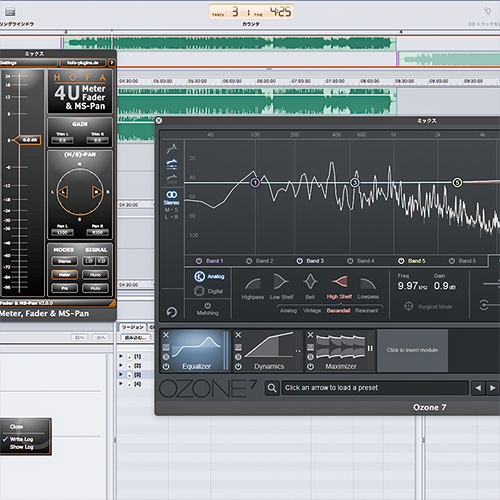The height and width of the screenshot is (500, 500).
Task: Load the previous Ozone preset arrow
Action: click(x=478, y=388)
